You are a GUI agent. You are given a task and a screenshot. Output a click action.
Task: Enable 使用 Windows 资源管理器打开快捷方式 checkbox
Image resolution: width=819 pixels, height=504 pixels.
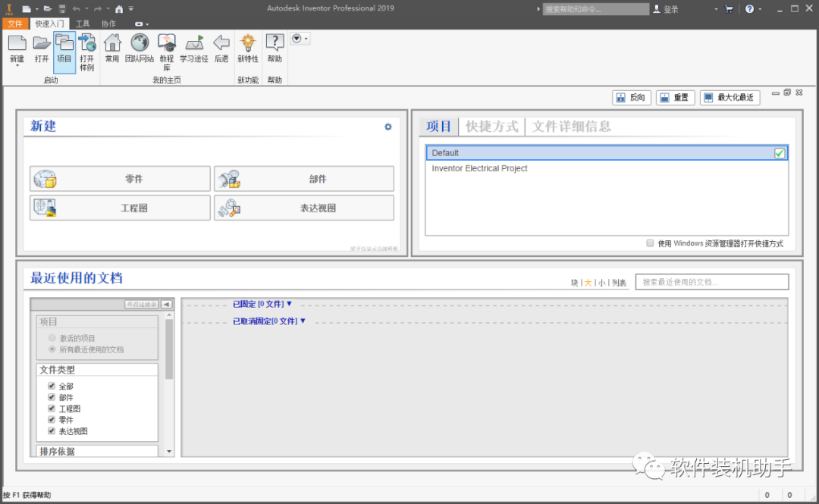(x=650, y=243)
